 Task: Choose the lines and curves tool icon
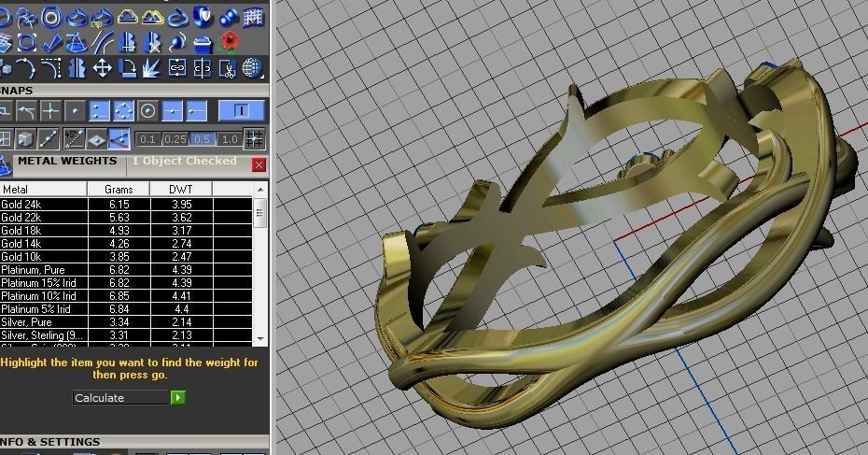[x=103, y=43]
